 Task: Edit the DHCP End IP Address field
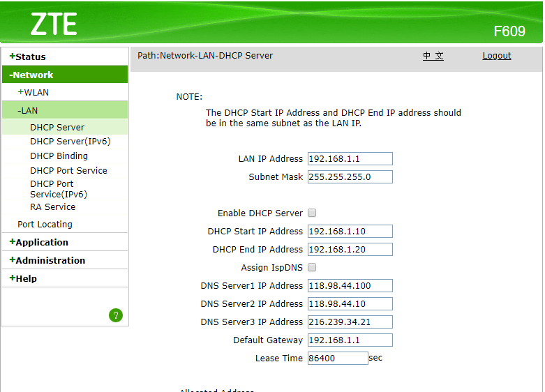point(350,249)
